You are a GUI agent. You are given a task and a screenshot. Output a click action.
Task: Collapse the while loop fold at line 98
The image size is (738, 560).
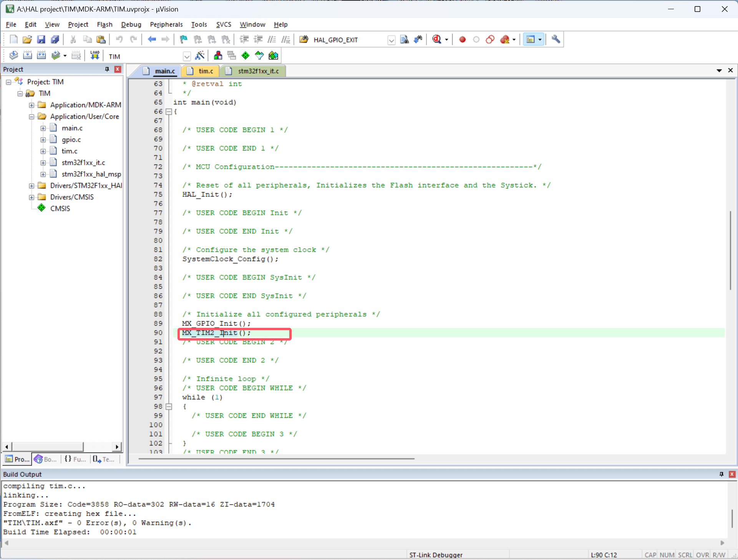(169, 406)
